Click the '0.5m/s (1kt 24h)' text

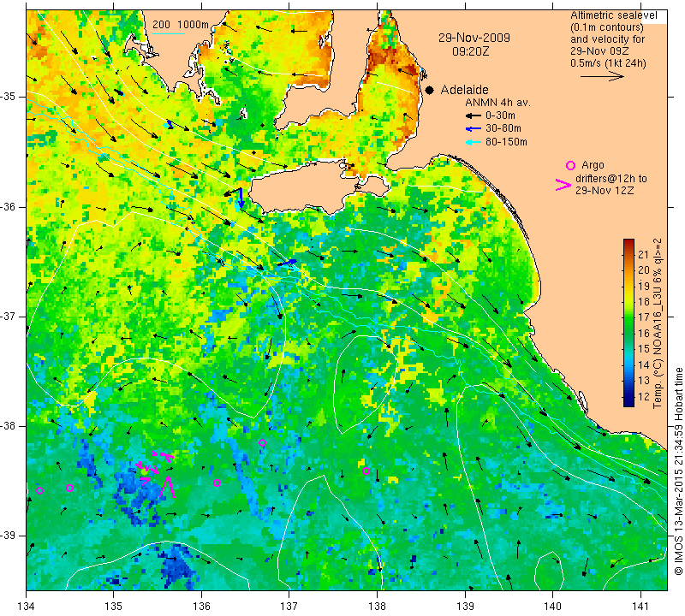click(608, 62)
